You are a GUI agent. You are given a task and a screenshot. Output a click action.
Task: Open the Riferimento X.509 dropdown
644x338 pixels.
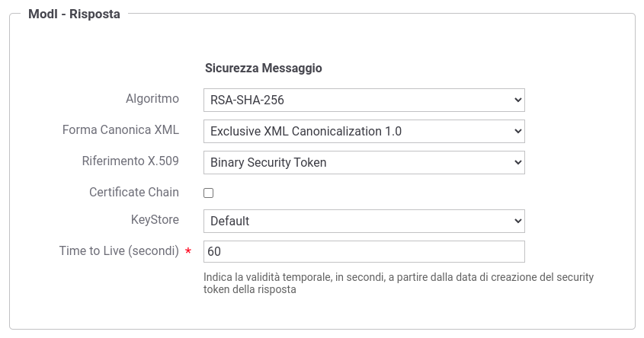(x=364, y=162)
